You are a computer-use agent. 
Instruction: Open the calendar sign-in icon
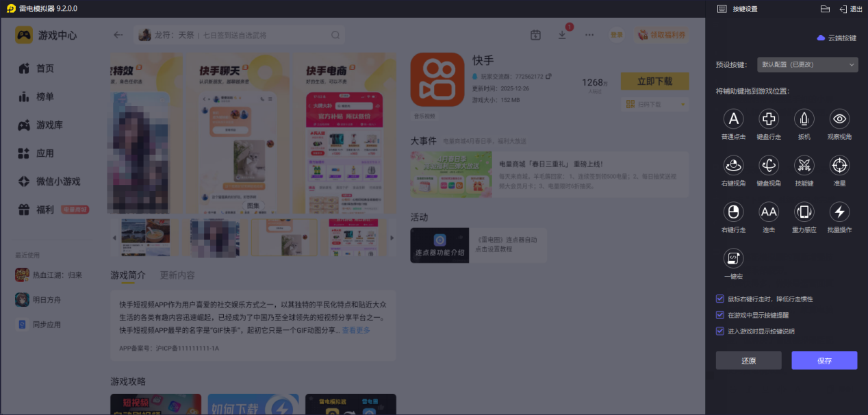536,35
